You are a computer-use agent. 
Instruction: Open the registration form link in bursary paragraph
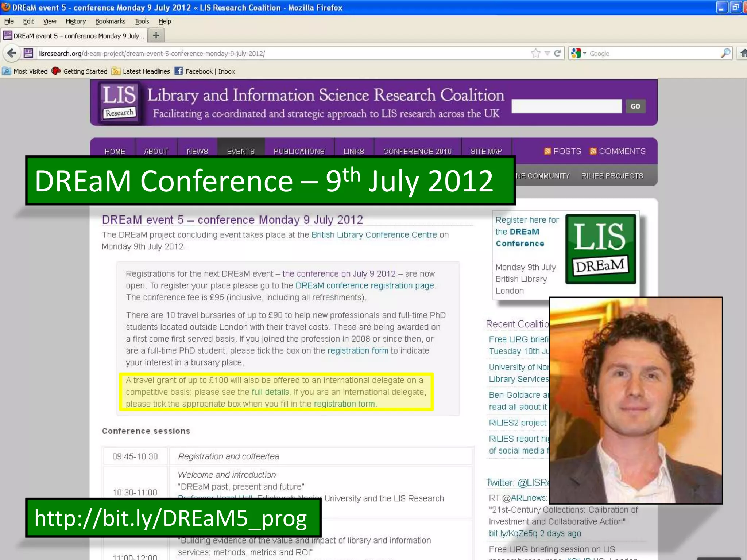[358, 351]
